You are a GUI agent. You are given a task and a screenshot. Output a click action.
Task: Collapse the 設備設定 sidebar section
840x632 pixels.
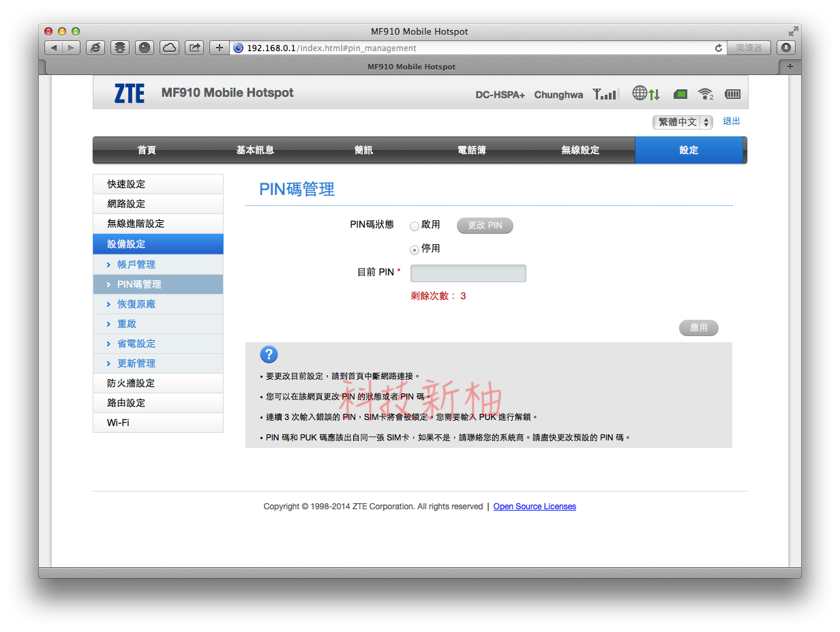coord(158,244)
